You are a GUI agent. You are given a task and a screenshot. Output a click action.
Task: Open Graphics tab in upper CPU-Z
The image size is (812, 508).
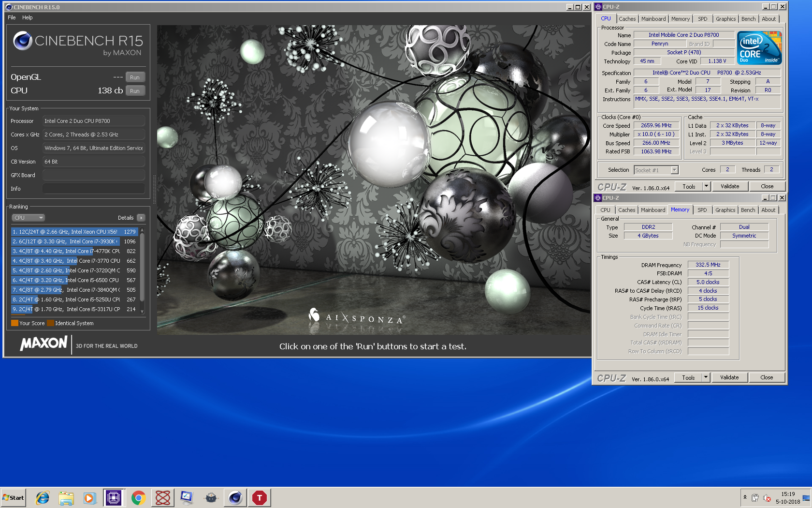[x=726, y=19]
